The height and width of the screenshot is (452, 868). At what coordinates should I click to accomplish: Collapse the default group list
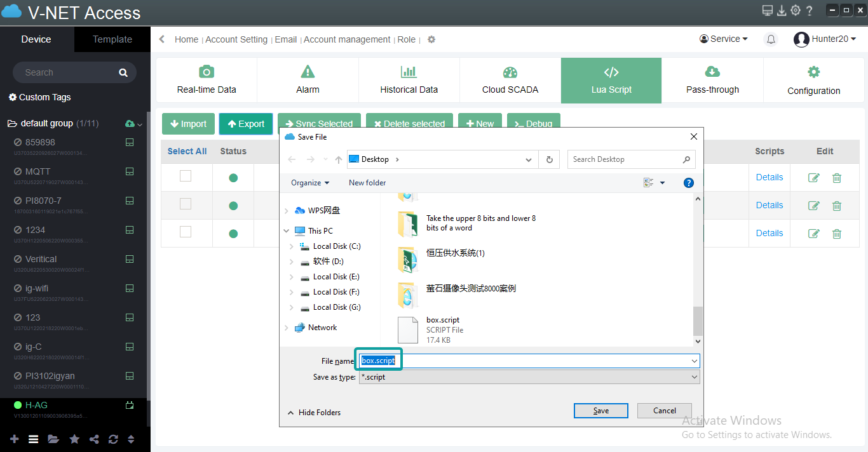point(141,123)
